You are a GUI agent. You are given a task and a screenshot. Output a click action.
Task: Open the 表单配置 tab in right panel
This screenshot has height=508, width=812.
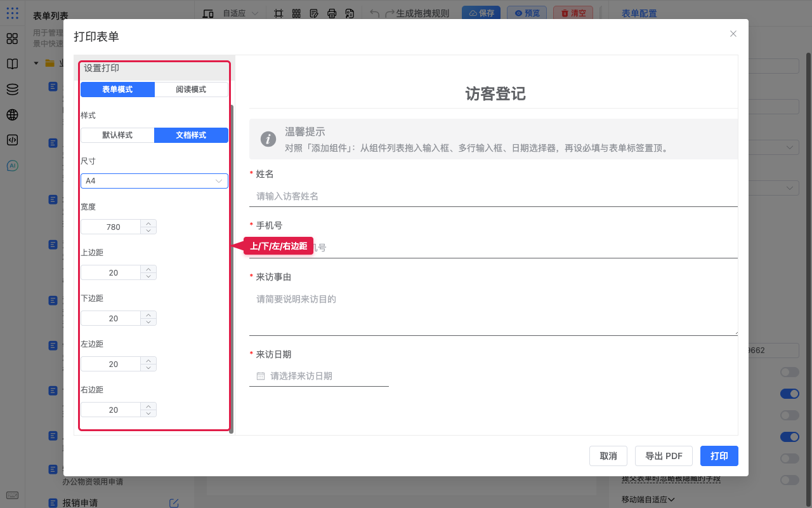[x=639, y=13]
